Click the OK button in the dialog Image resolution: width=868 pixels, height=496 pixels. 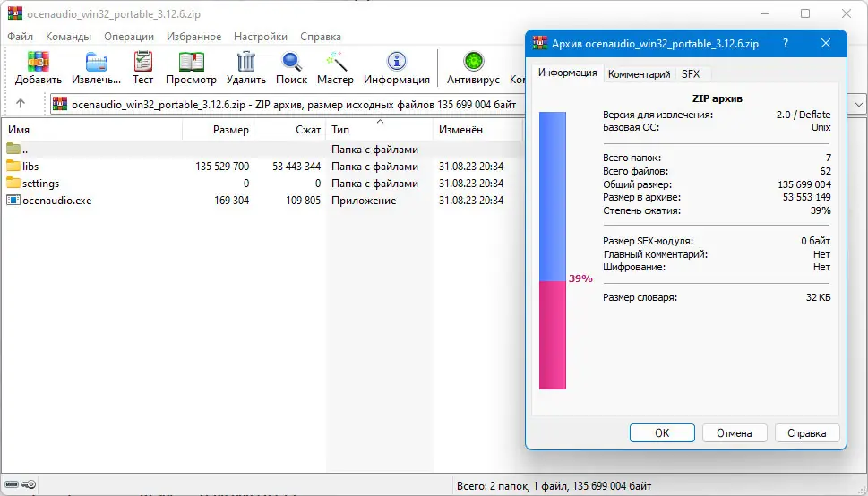point(662,433)
